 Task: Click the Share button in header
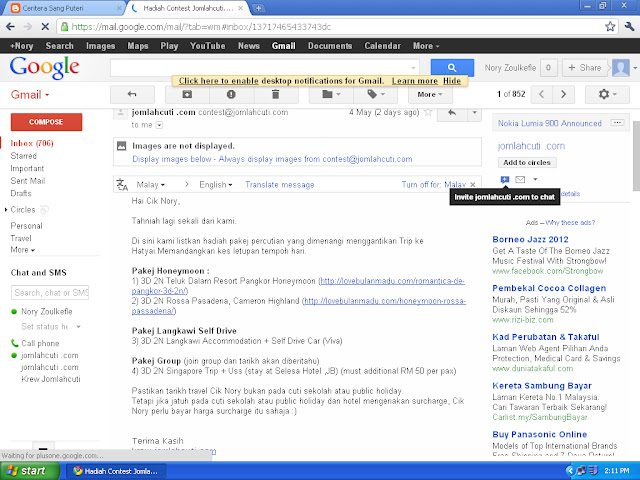(585, 68)
